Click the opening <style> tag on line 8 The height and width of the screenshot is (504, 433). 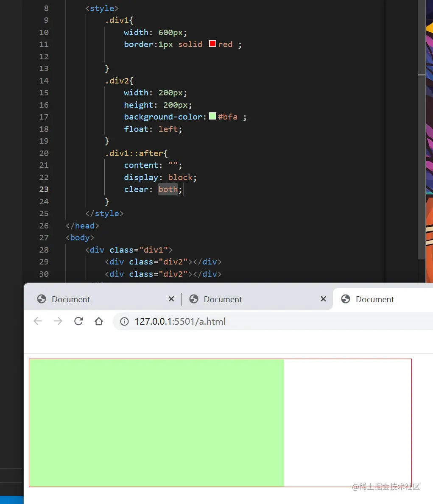(x=102, y=8)
